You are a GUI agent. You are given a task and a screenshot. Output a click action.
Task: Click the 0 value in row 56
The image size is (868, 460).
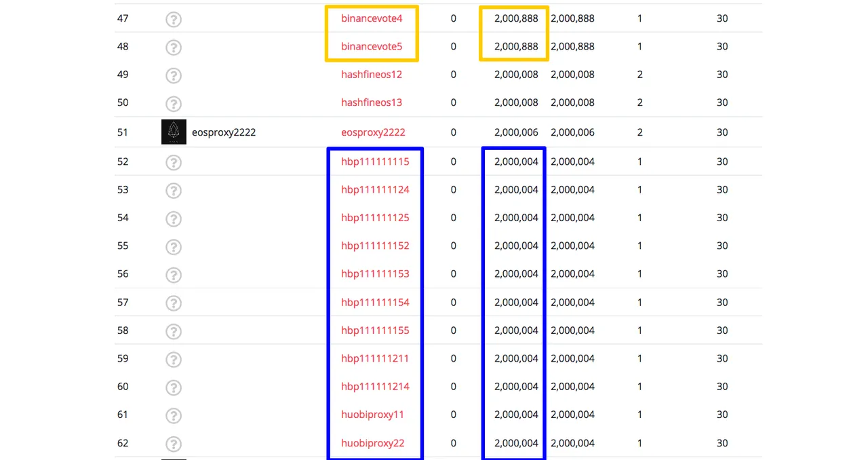(454, 274)
